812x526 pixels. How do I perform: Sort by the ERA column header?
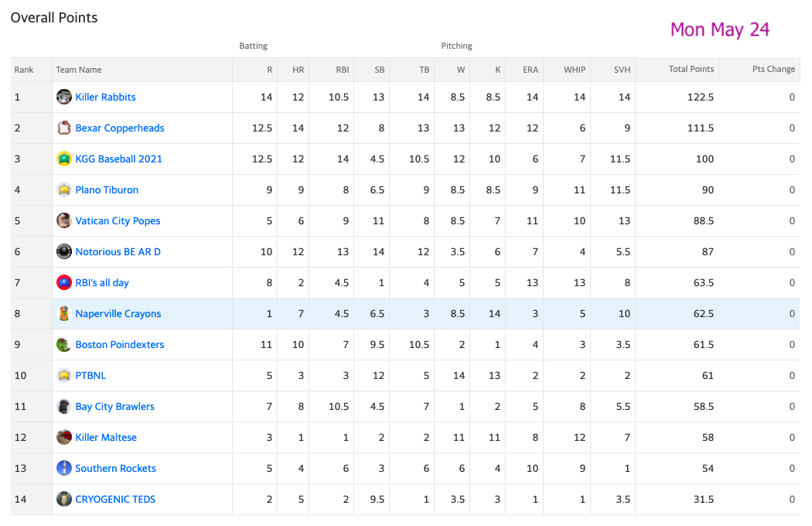pyautogui.click(x=531, y=70)
